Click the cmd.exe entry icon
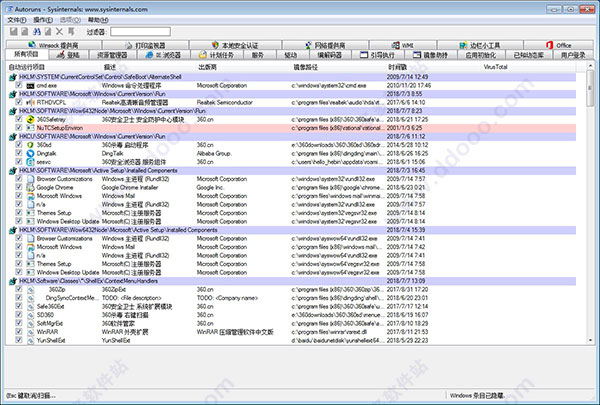This screenshot has width=600, height=405. 30,86
